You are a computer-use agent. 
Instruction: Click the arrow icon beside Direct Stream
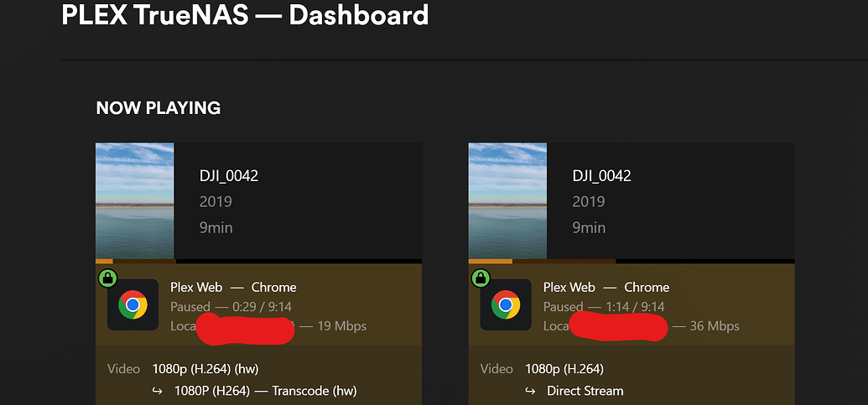[x=530, y=392]
